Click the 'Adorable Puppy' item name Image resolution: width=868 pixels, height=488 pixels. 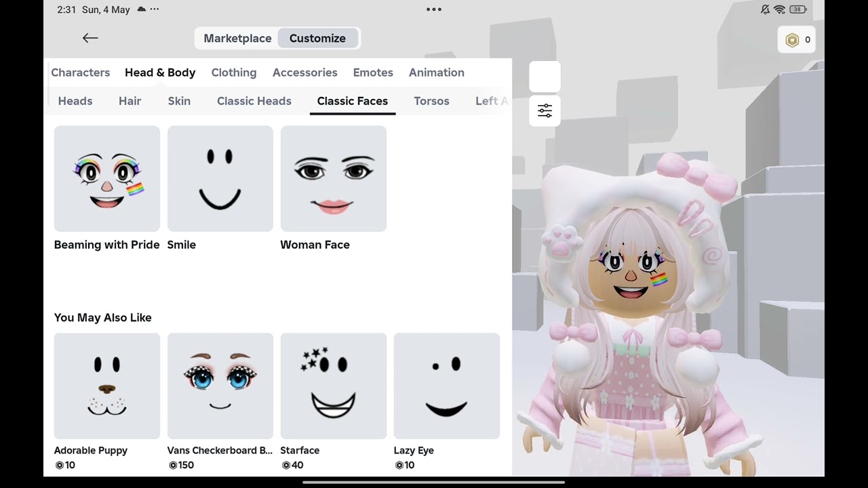coord(91,450)
